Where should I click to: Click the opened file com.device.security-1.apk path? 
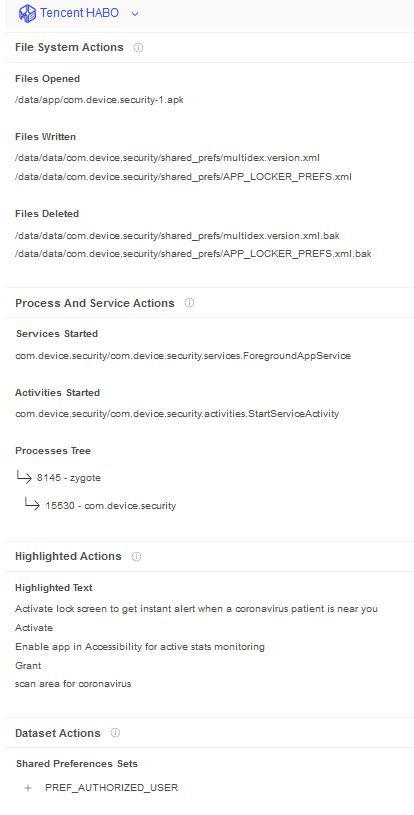(99, 100)
